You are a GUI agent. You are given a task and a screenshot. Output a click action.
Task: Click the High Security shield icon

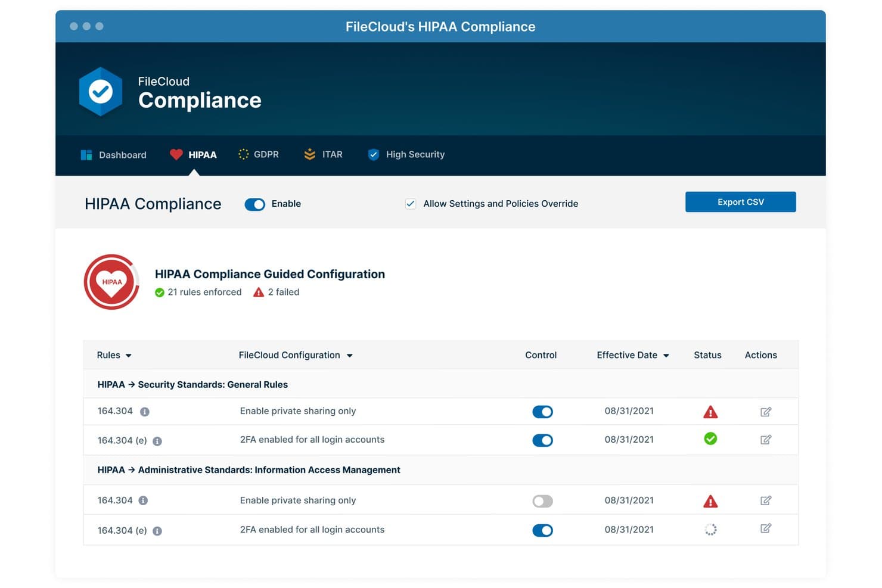coord(374,154)
